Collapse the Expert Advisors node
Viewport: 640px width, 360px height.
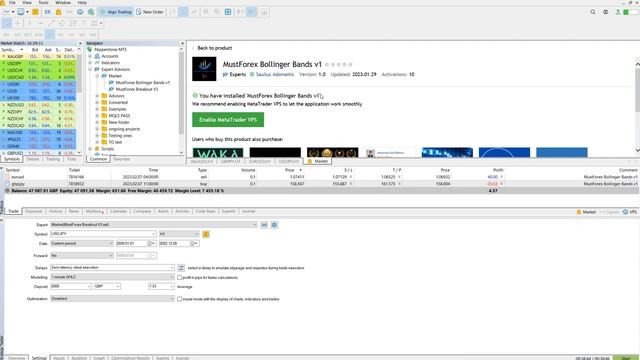[90, 69]
